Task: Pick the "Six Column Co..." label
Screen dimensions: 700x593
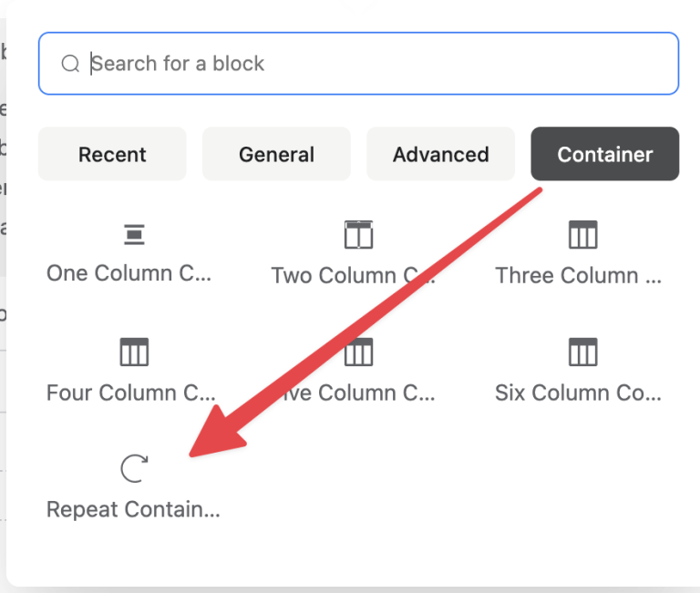Action: click(578, 394)
